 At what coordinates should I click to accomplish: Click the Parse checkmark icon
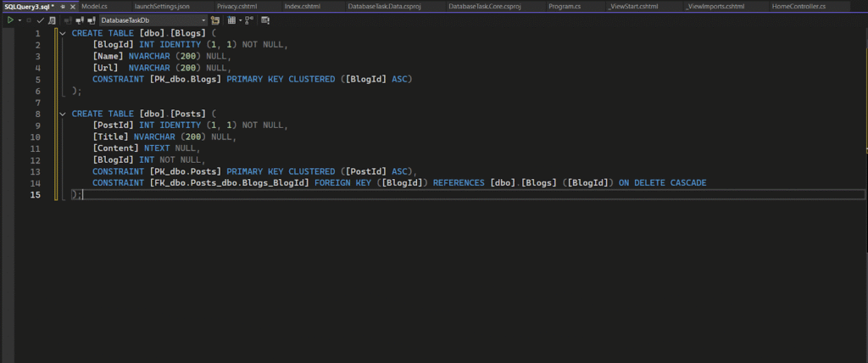(x=40, y=20)
